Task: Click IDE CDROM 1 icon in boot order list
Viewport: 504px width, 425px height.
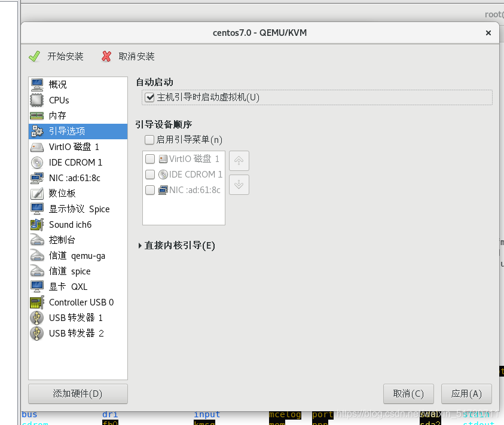Action: 163,174
